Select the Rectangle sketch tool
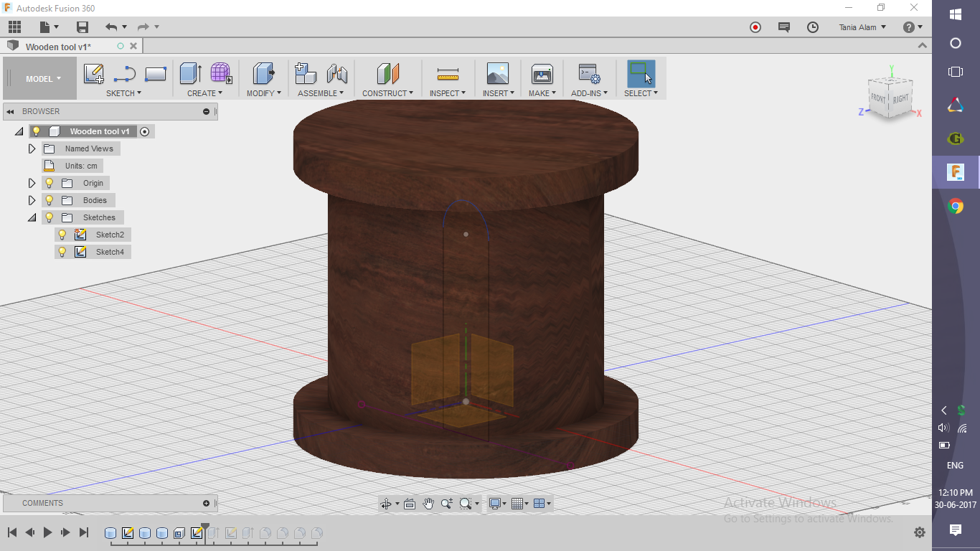The width and height of the screenshot is (980, 551). [156, 74]
